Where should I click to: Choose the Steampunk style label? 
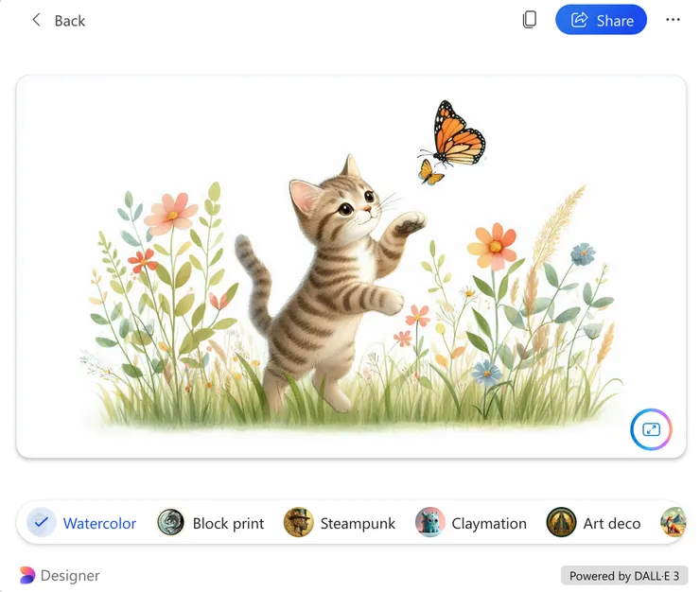pos(358,523)
